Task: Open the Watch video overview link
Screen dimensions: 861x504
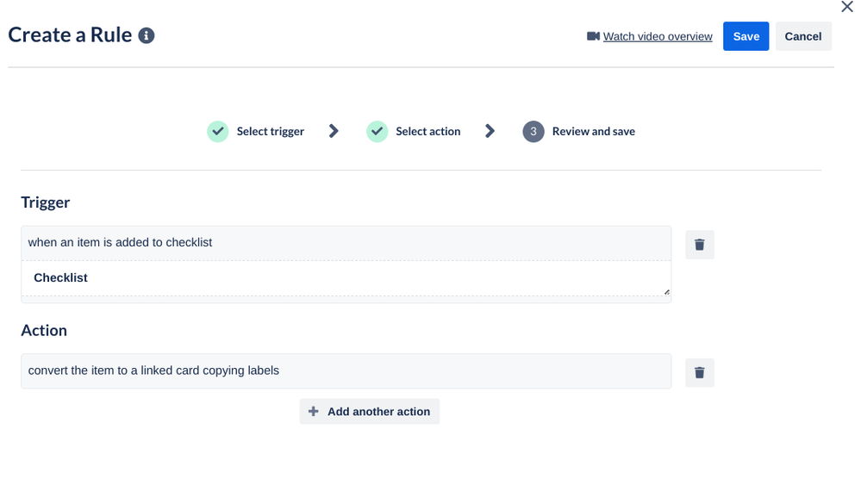Action: [658, 36]
